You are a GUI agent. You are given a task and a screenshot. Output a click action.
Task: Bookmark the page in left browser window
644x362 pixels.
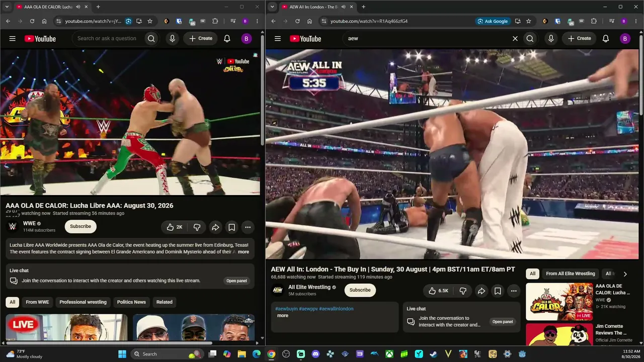click(x=150, y=21)
